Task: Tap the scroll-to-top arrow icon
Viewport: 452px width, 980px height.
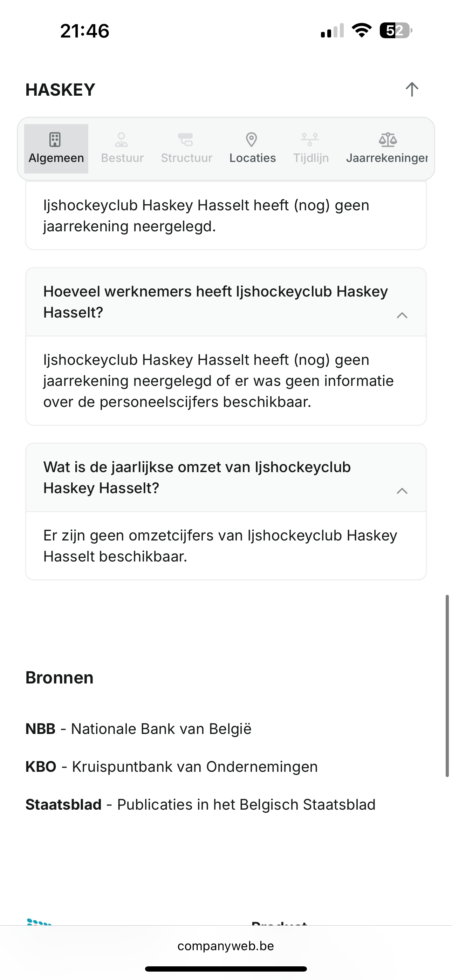Action: 412,90
